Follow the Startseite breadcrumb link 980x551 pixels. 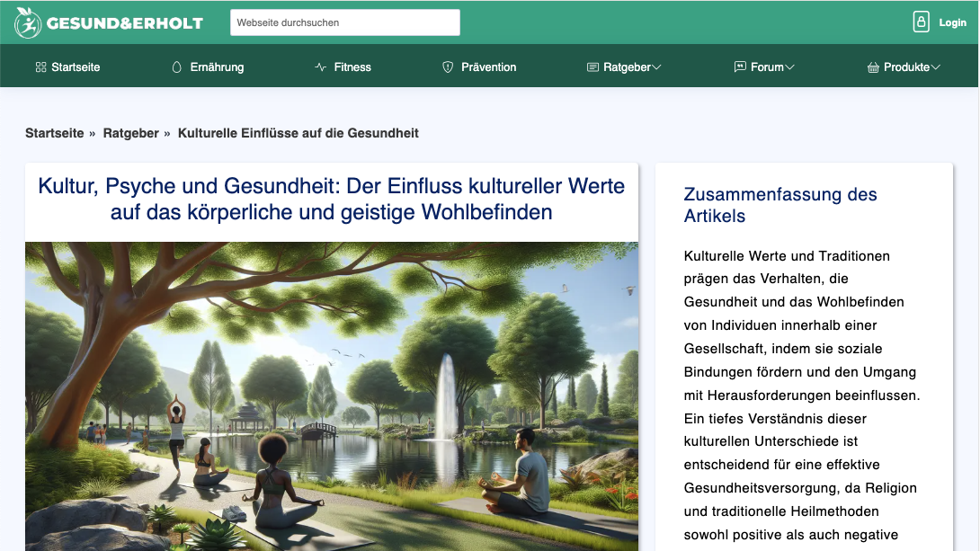pyautogui.click(x=54, y=132)
